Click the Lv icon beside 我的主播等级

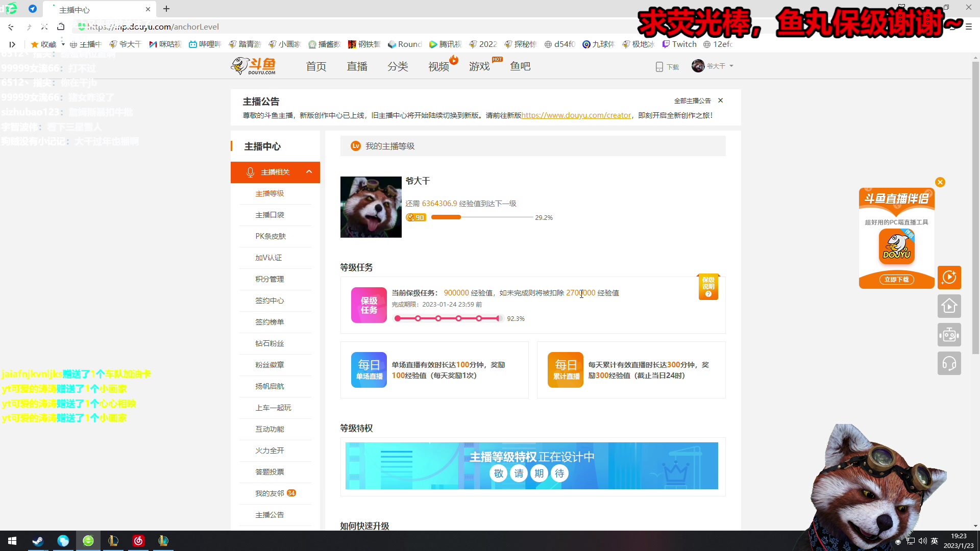(x=356, y=146)
